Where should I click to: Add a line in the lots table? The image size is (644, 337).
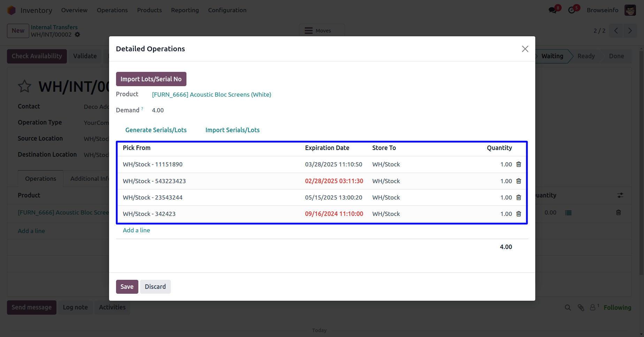tap(136, 230)
